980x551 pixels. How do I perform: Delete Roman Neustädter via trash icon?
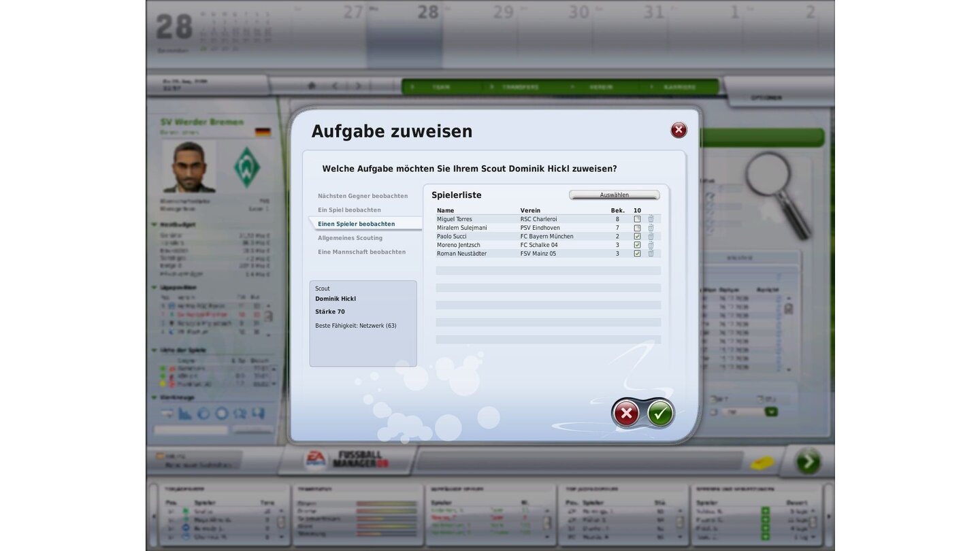[x=651, y=253]
